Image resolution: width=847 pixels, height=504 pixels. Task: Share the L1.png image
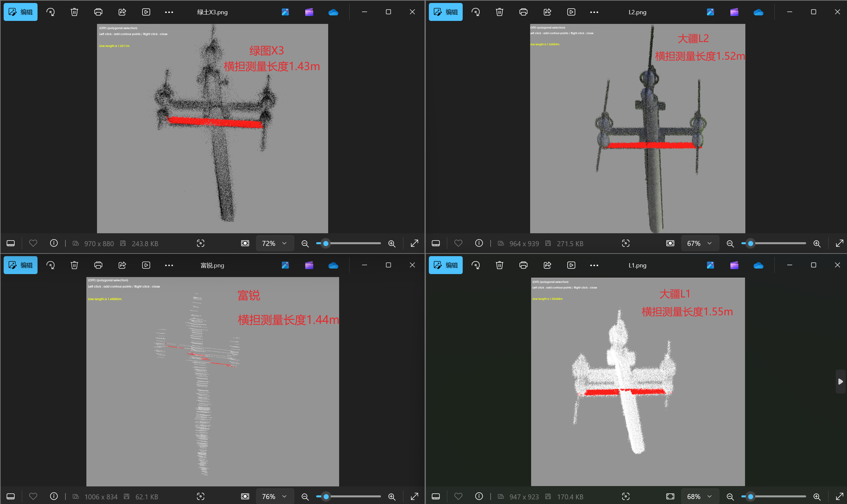pyautogui.click(x=547, y=265)
